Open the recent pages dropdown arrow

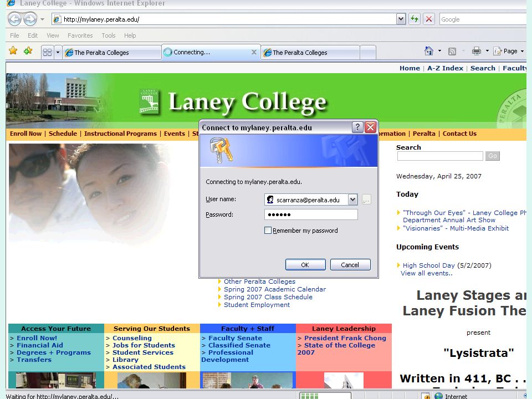43,19
